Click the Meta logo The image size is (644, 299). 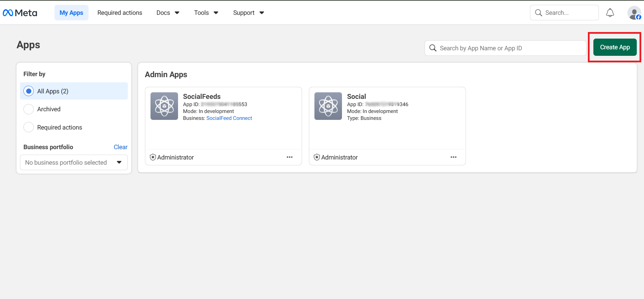click(x=20, y=13)
